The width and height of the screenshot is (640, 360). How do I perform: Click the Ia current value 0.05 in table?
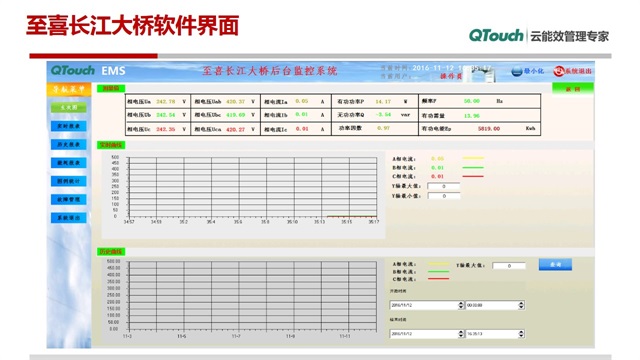coord(302,101)
